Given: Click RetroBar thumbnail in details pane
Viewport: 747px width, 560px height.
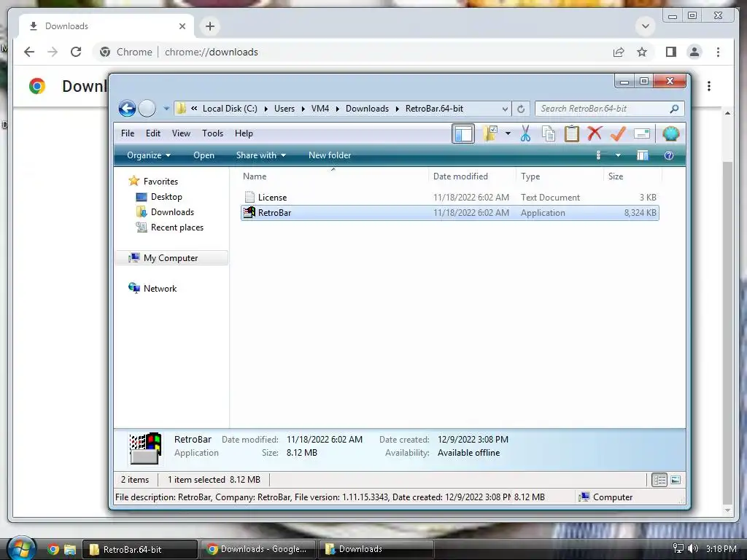Looking at the screenshot, I should 146,448.
